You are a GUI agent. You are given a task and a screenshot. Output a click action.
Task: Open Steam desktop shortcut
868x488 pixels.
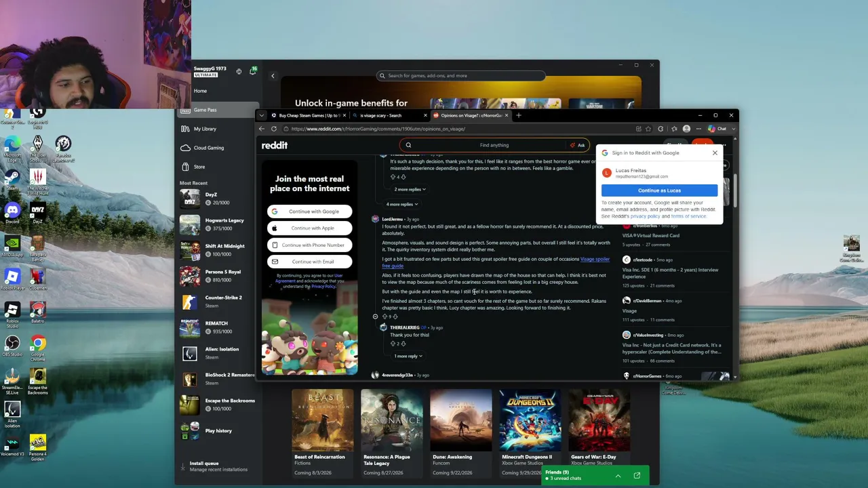(x=12, y=180)
